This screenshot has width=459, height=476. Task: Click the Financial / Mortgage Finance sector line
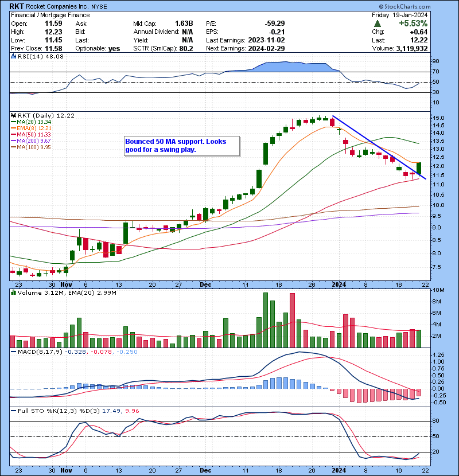coord(50,15)
